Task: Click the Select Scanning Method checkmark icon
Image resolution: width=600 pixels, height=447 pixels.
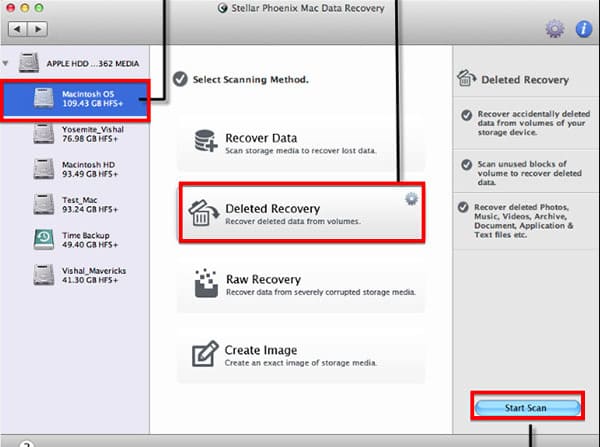Action: [x=180, y=79]
